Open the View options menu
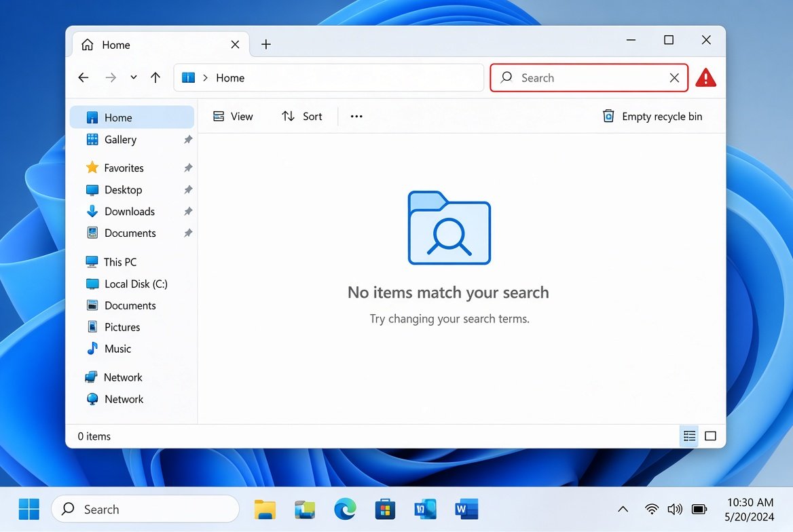Image resolution: width=793 pixels, height=532 pixels. (233, 116)
